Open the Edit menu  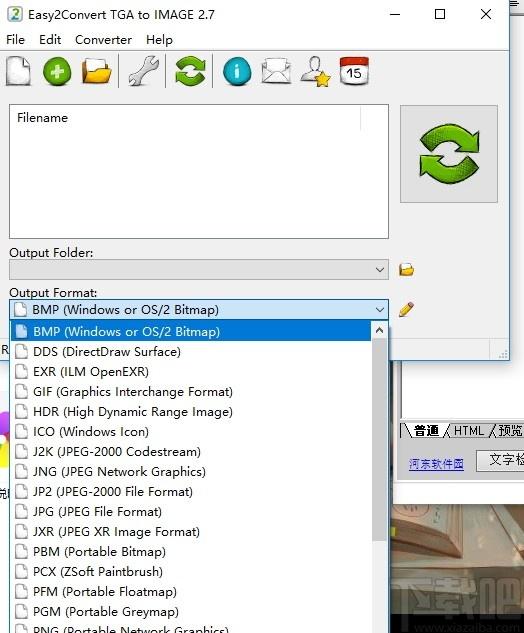[50, 40]
